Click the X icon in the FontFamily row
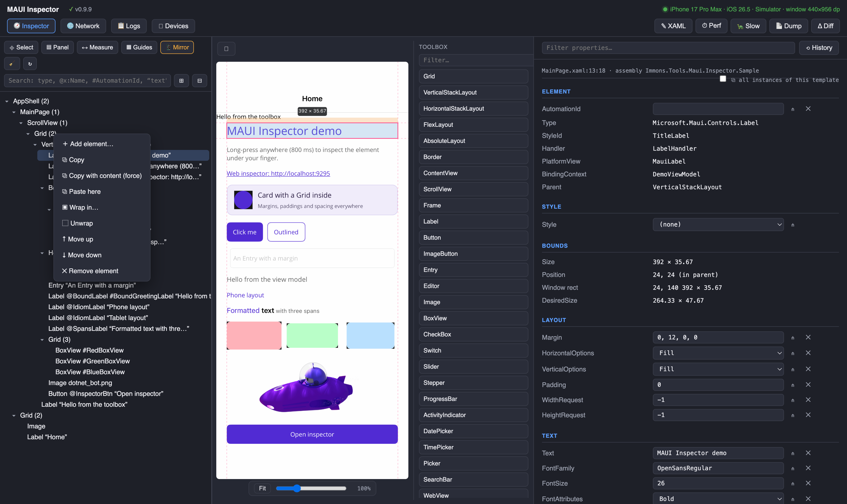The height and width of the screenshot is (504, 847). pos(808,468)
